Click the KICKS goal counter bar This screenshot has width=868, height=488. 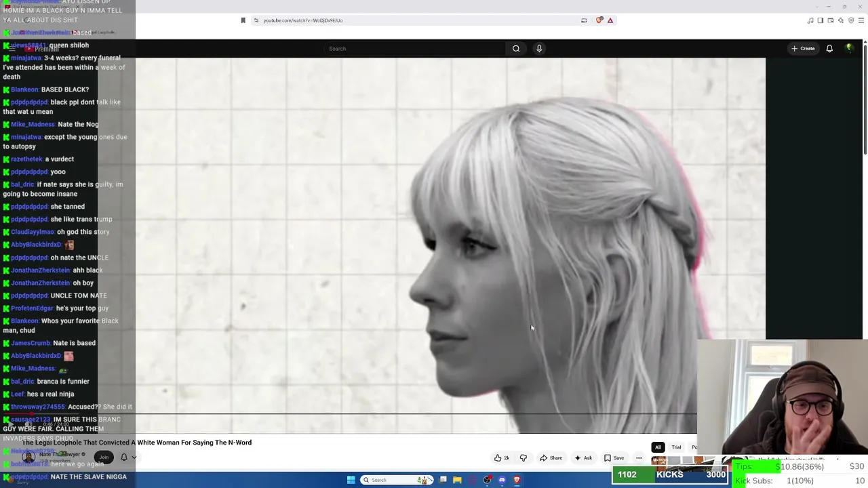pyautogui.click(x=670, y=474)
